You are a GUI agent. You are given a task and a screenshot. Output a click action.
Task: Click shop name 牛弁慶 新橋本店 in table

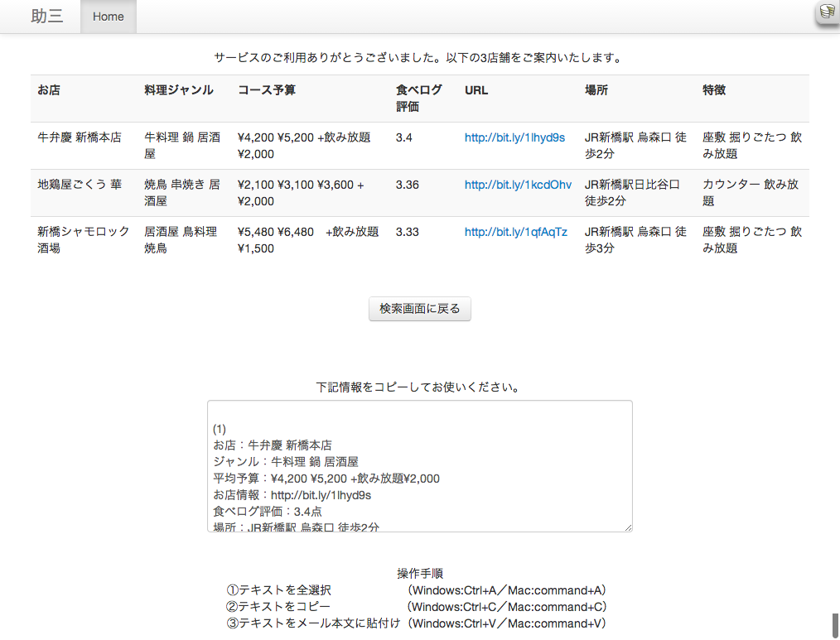point(80,137)
